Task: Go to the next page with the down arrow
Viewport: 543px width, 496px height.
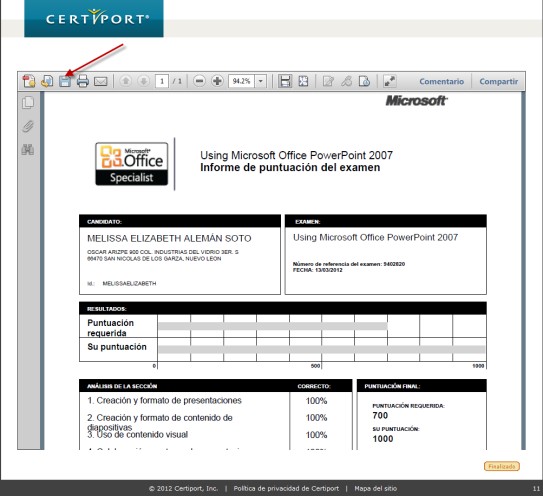Action: point(143,81)
